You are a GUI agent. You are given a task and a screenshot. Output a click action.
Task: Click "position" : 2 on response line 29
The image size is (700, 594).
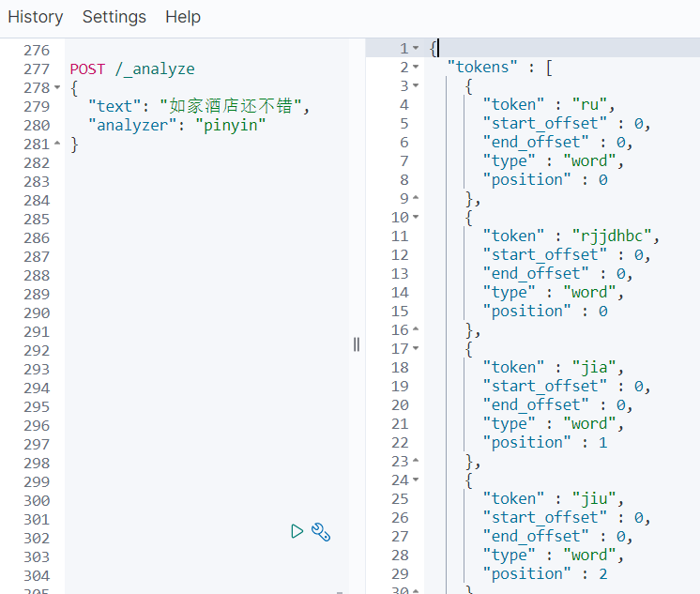coord(545,574)
